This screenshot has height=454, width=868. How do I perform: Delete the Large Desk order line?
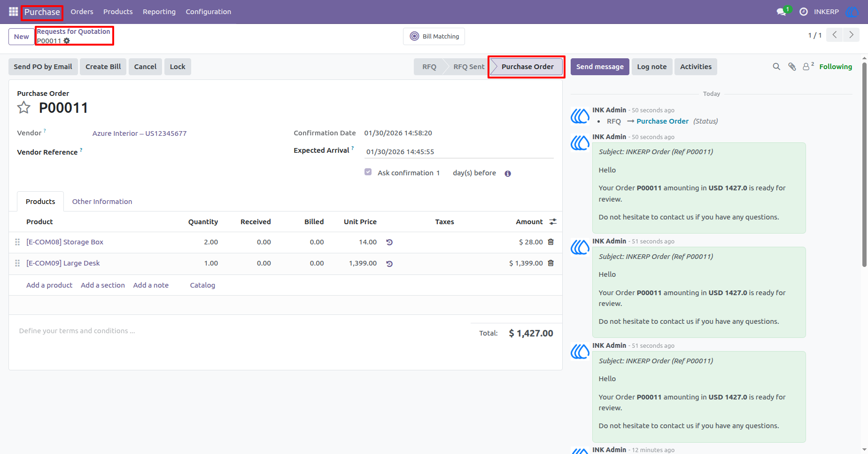click(551, 263)
